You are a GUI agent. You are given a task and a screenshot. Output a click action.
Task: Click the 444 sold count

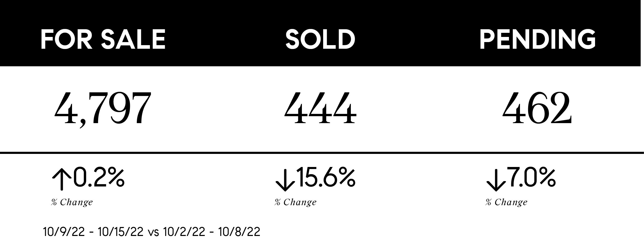(320, 108)
